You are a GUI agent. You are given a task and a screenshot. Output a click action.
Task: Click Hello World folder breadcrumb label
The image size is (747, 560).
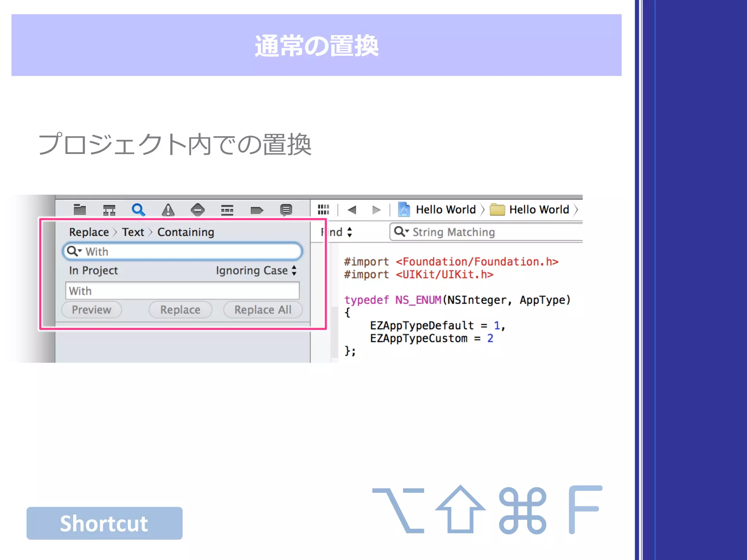tap(539, 210)
